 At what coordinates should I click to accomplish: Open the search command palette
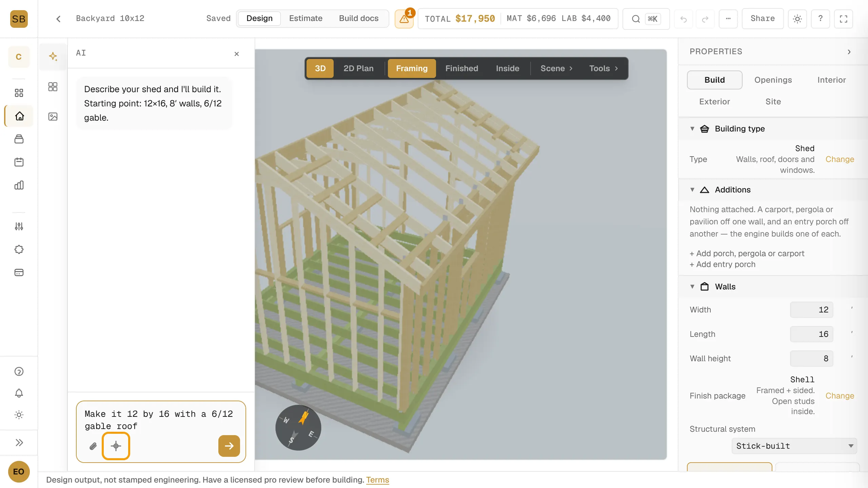[x=646, y=19]
